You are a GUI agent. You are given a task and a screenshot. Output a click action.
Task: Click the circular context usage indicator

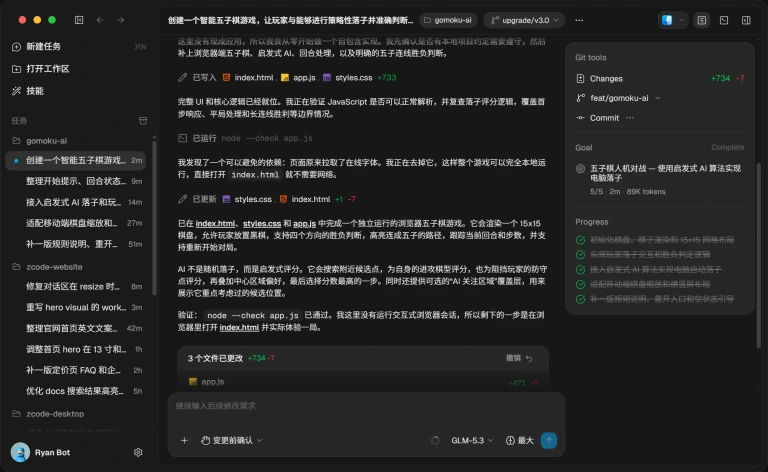pos(435,441)
